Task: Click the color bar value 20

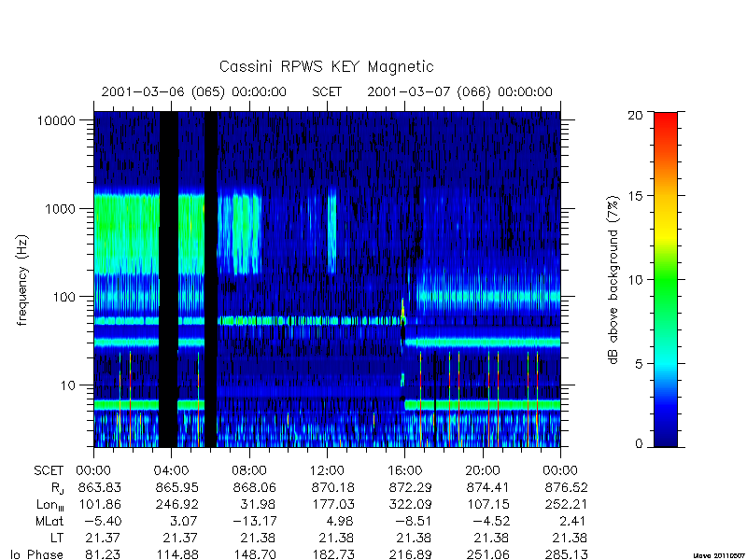Action: tap(635, 115)
